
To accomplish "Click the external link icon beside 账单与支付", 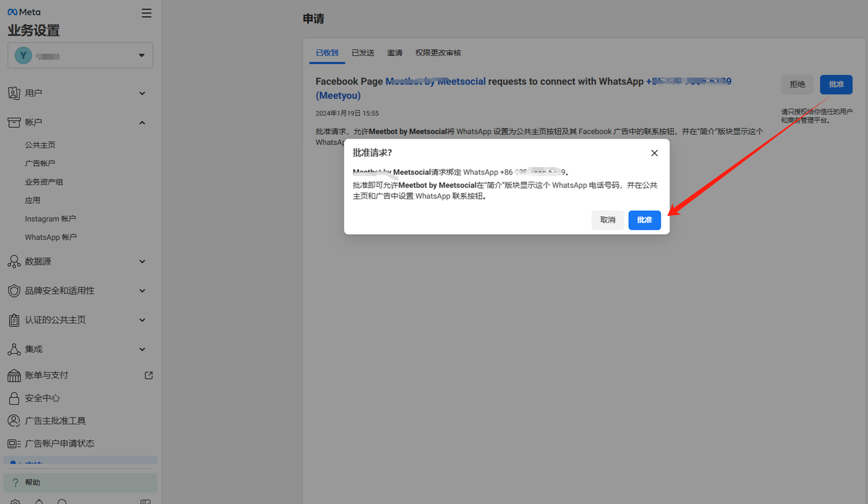I will tap(148, 375).
